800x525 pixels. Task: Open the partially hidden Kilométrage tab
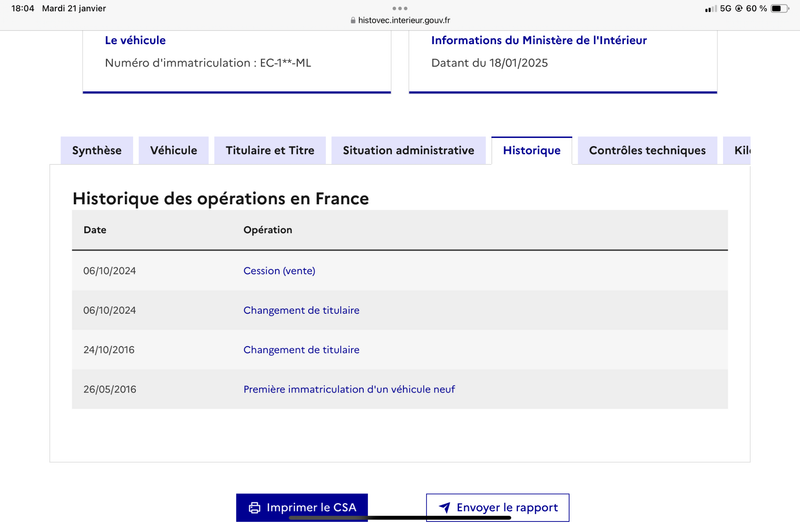pyautogui.click(x=737, y=151)
